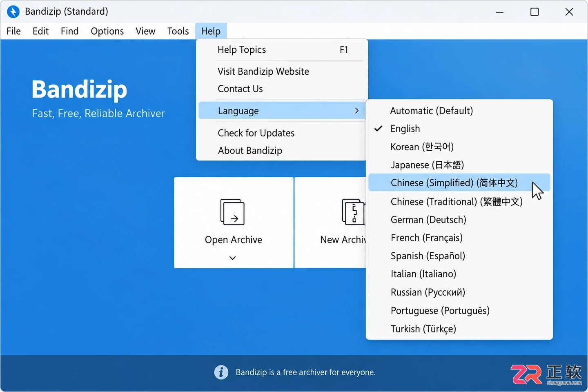
Task: Select Visit Bandizip Website
Action: [282, 71]
